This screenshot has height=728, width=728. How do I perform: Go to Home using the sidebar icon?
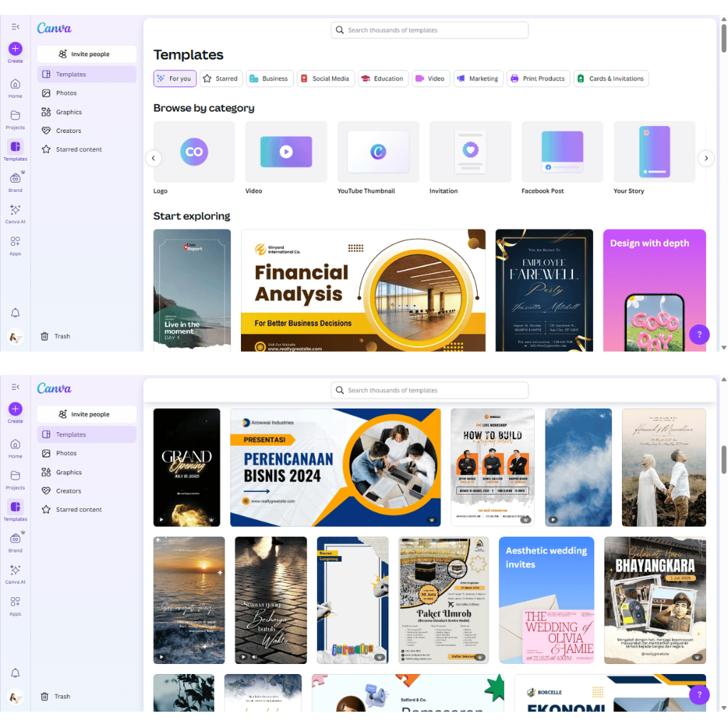point(15,85)
